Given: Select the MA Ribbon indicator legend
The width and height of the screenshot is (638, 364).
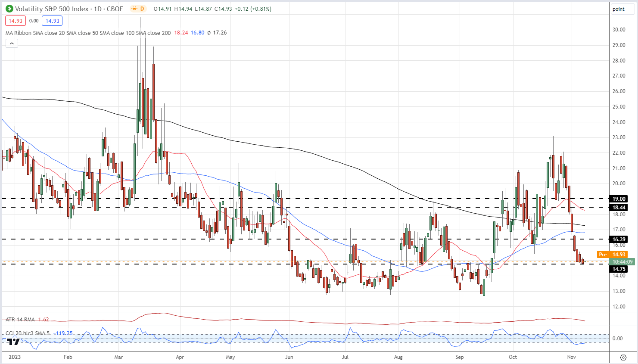Looking at the screenshot, I should click(x=88, y=33).
